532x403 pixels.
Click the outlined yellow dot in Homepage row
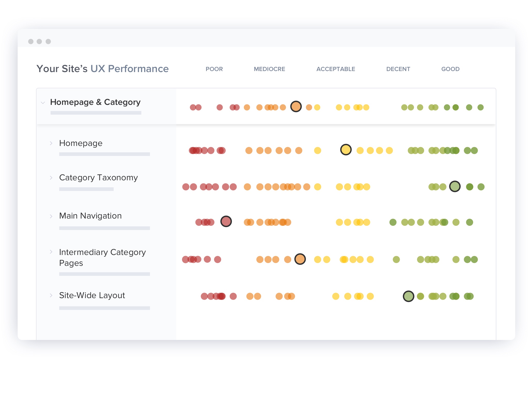click(346, 150)
